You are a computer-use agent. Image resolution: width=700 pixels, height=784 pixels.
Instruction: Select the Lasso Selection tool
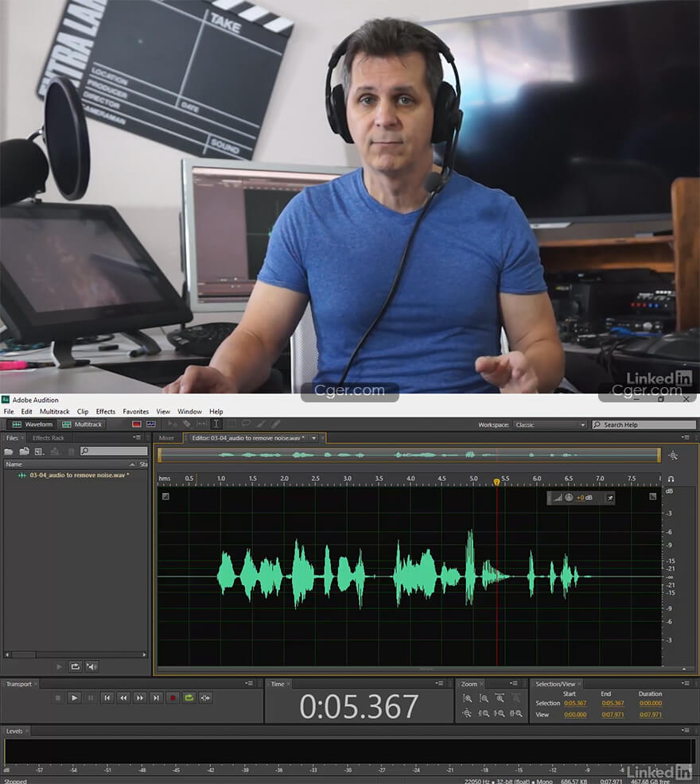[246, 424]
